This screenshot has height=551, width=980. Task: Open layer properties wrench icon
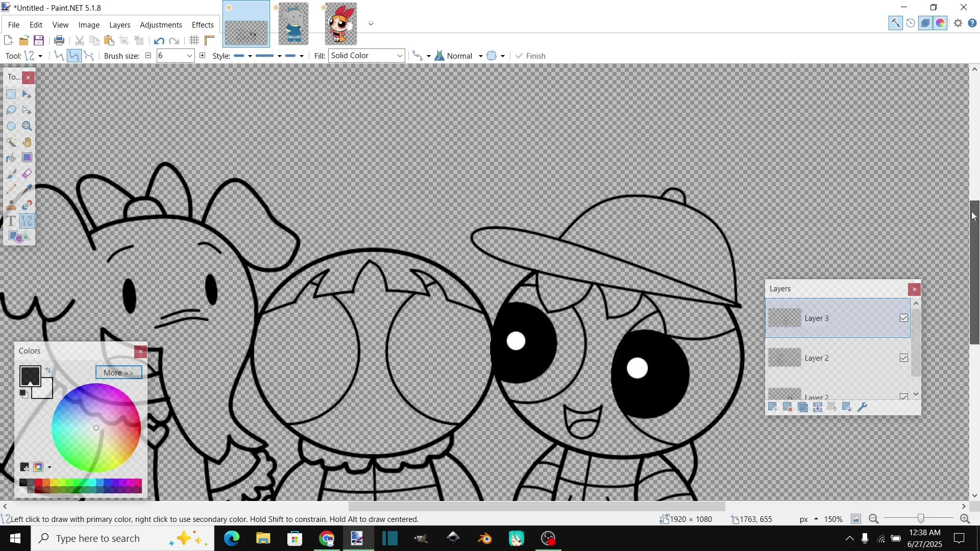[862, 407]
